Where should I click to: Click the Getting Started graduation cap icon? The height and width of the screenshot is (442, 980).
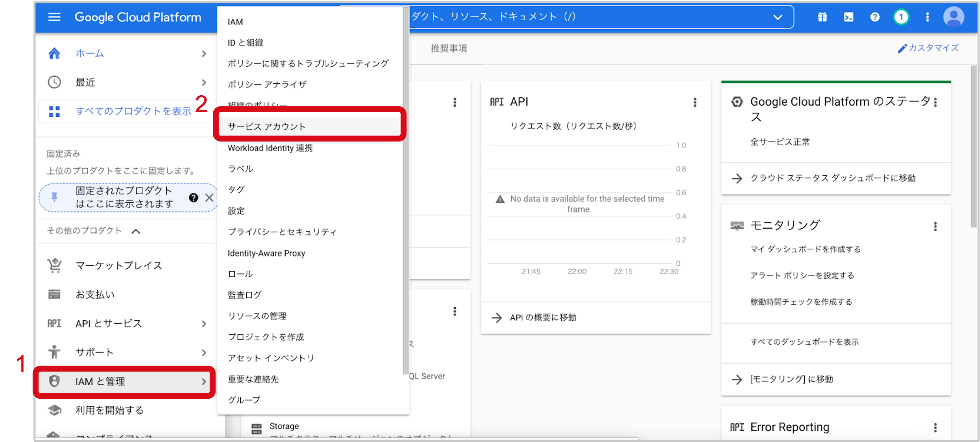click(x=54, y=410)
